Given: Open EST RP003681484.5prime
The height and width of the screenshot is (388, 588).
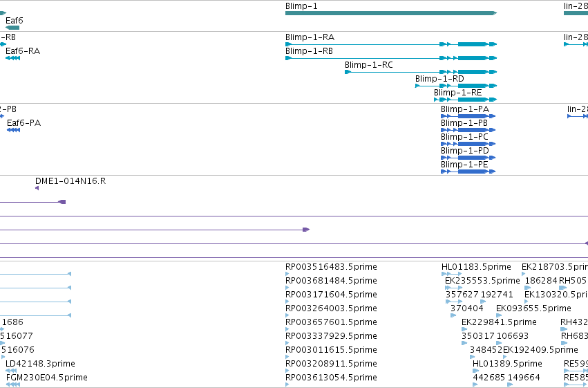Looking at the screenshot, I should 331,281.
